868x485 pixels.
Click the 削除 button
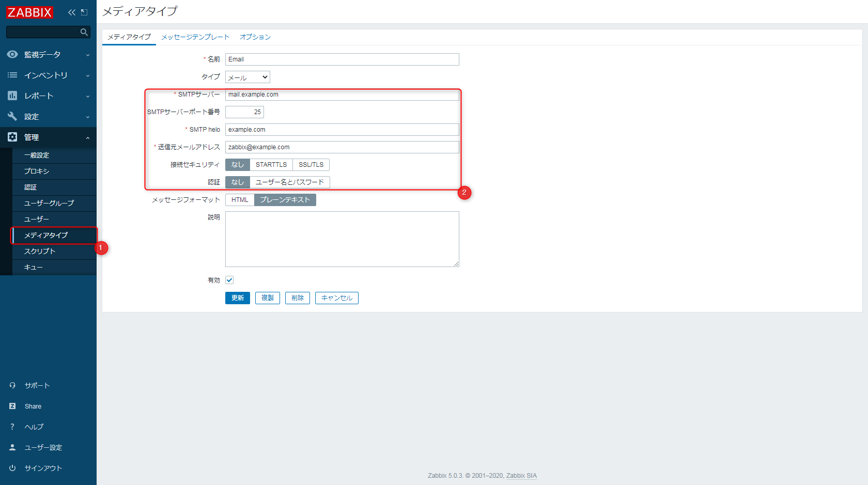point(298,298)
